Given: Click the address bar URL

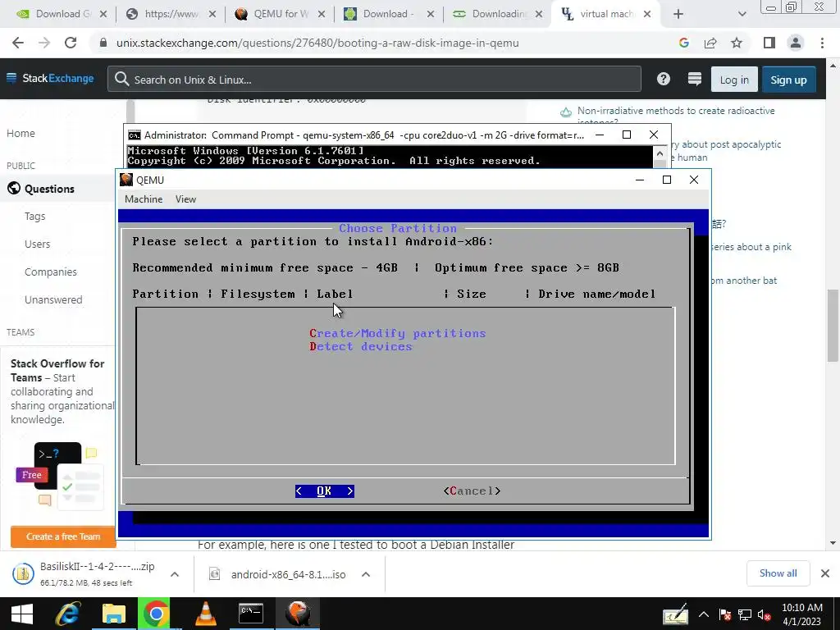Looking at the screenshot, I should [317, 43].
